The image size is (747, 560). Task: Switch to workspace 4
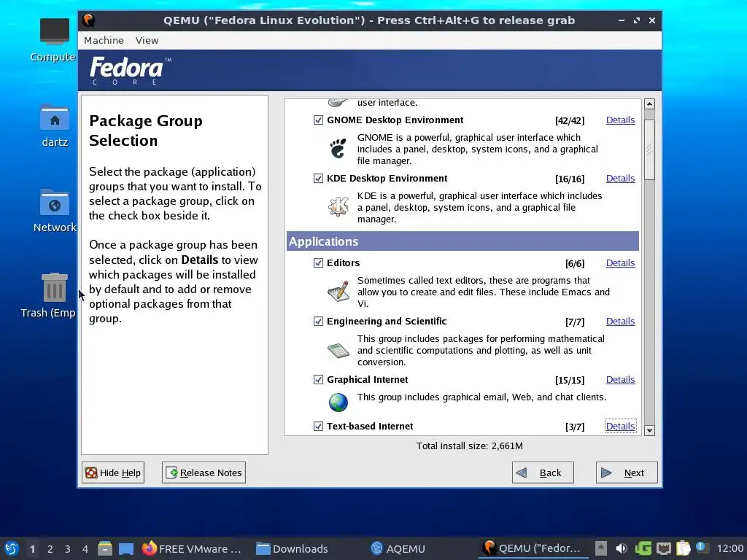(x=85, y=548)
